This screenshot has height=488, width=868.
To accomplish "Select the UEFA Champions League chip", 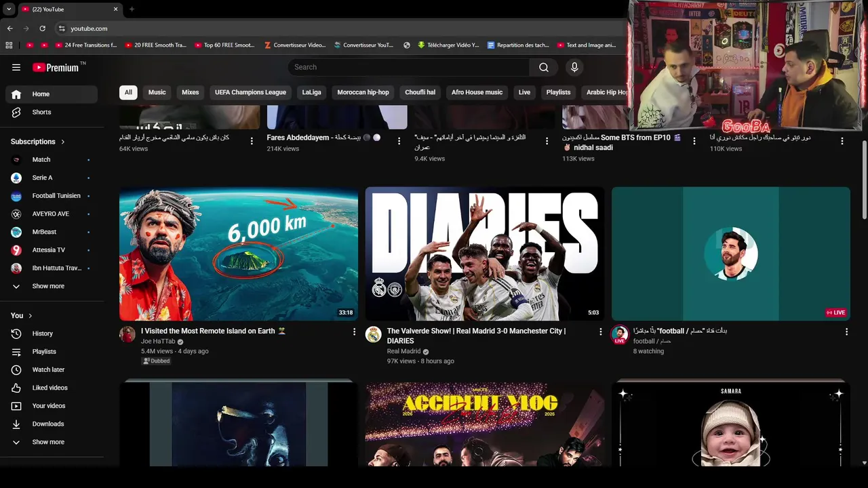I will point(250,92).
